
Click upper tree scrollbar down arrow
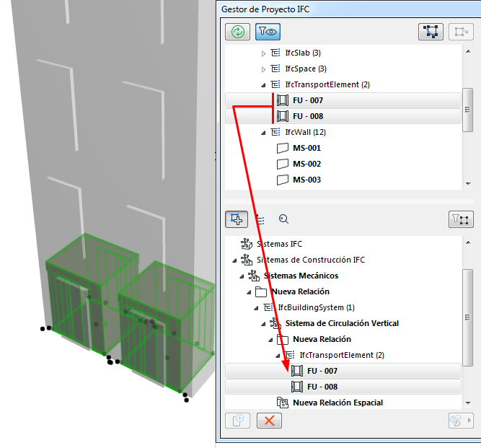tap(468, 184)
